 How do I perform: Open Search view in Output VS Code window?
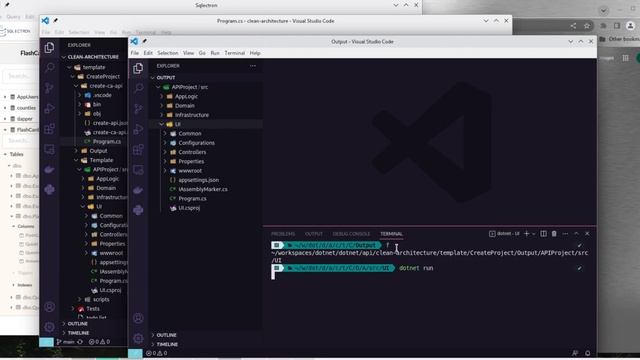tap(138, 88)
